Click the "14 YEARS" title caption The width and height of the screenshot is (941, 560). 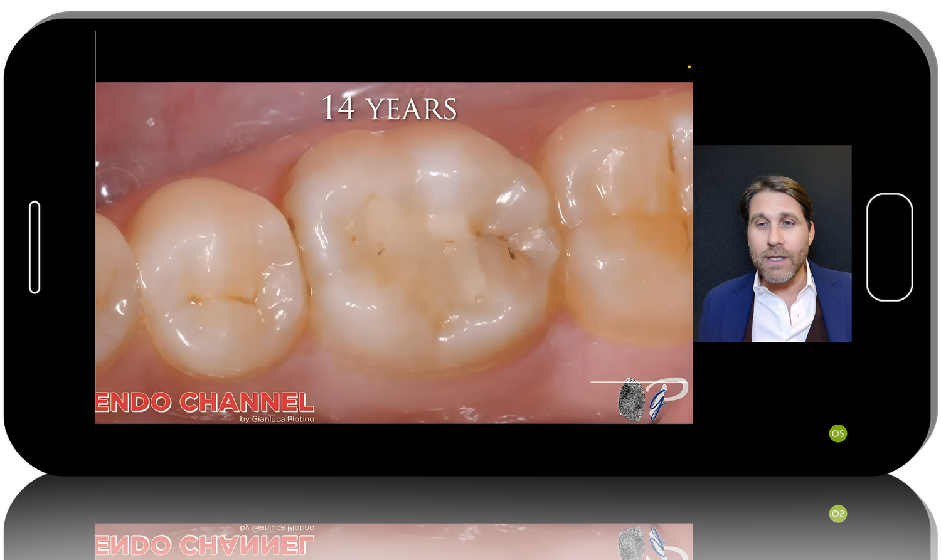point(389,108)
